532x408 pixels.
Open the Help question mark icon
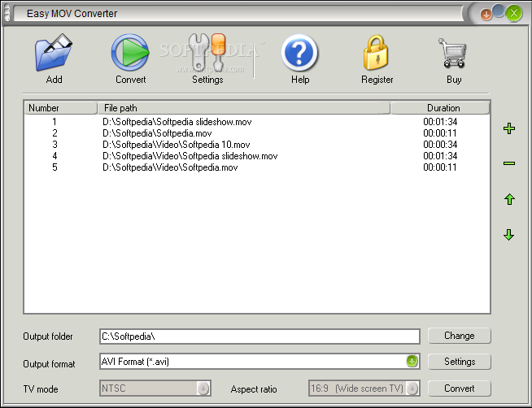[x=299, y=53]
